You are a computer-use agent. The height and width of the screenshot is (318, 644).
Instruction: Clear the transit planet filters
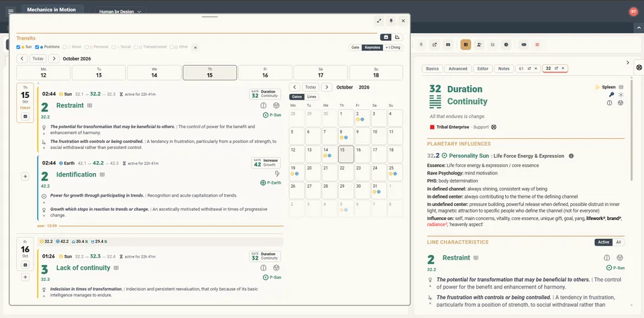coord(195,48)
